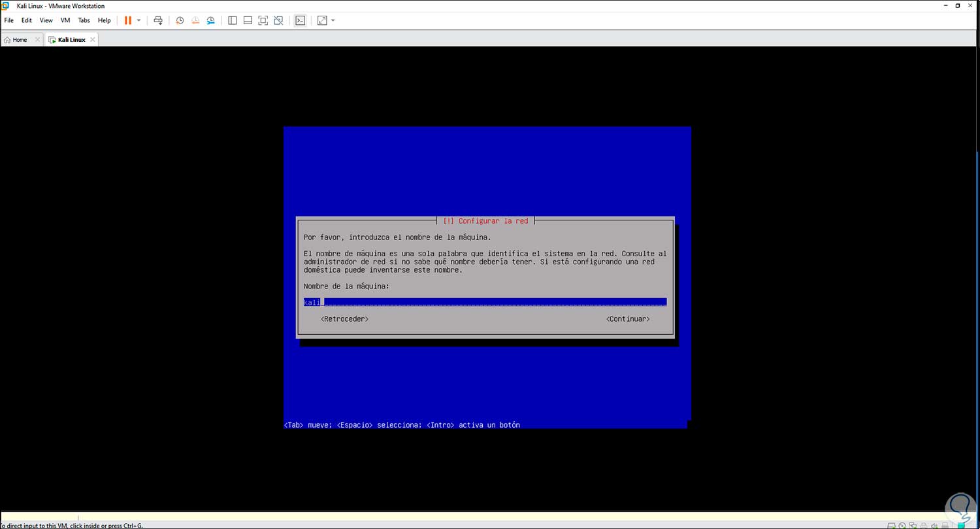Toggle the library sidebar panel
The width and height of the screenshot is (980, 529).
[232, 20]
